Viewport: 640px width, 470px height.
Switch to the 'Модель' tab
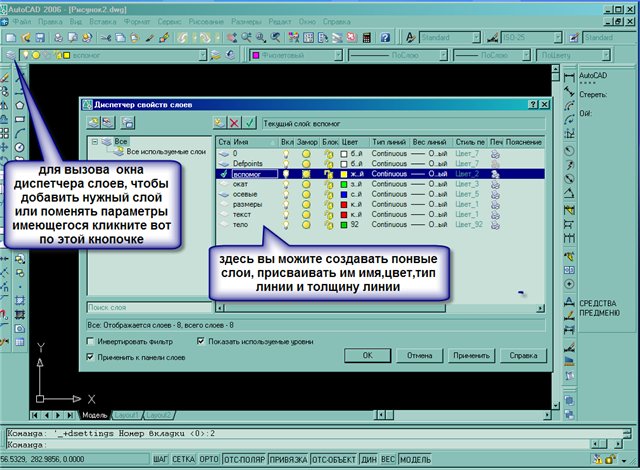click(93, 414)
